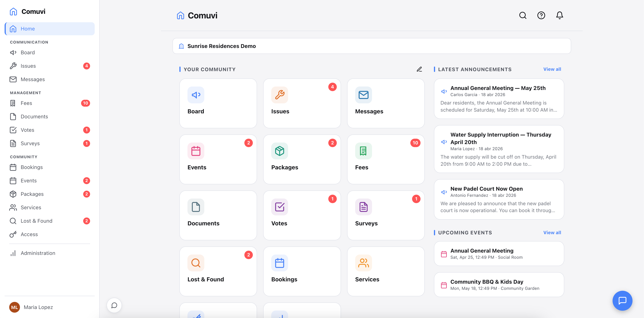
Task: Open the Fees receipt tile
Action: [385, 159]
